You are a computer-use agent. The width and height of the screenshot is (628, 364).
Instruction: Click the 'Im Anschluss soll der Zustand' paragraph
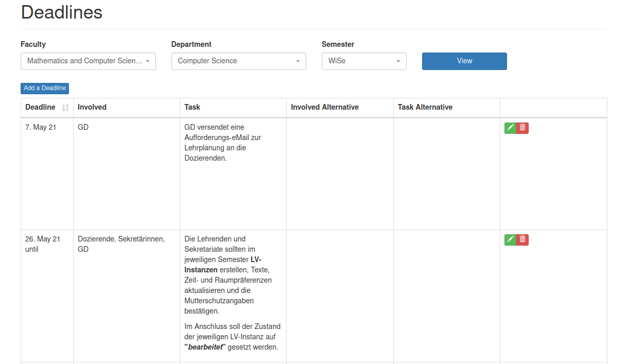pyautogui.click(x=233, y=337)
